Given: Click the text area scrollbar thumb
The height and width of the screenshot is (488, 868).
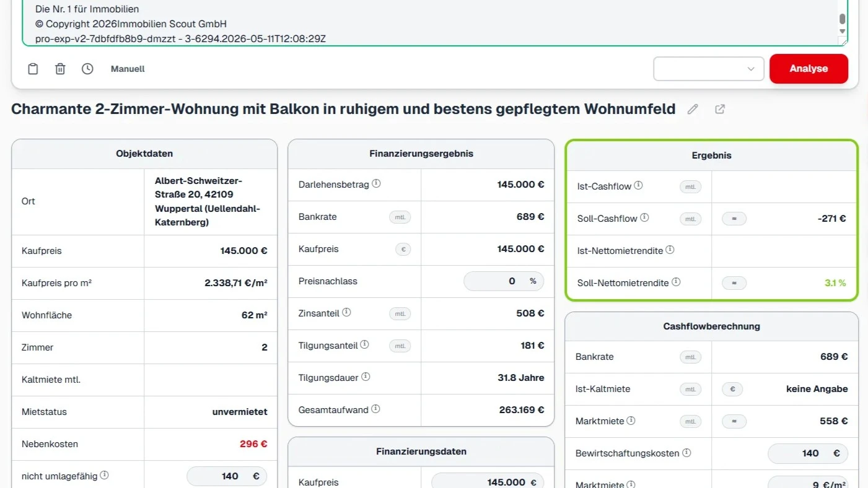Looking at the screenshot, I should point(842,19).
